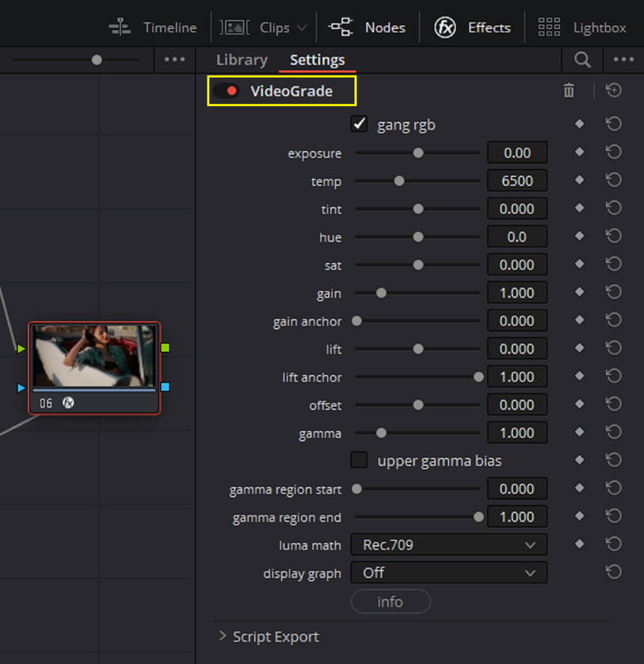644x664 pixels.
Task: Open the Clips dropdown arrow
Action: coord(301,28)
